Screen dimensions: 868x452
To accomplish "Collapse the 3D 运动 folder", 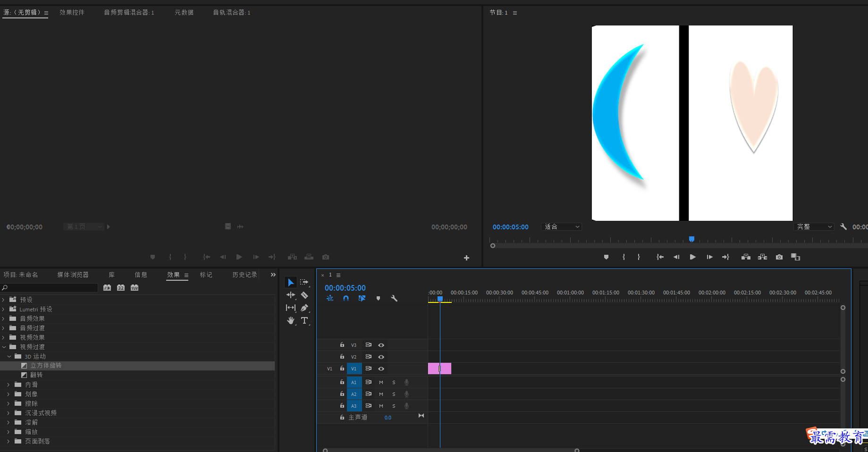I will click(x=9, y=356).
